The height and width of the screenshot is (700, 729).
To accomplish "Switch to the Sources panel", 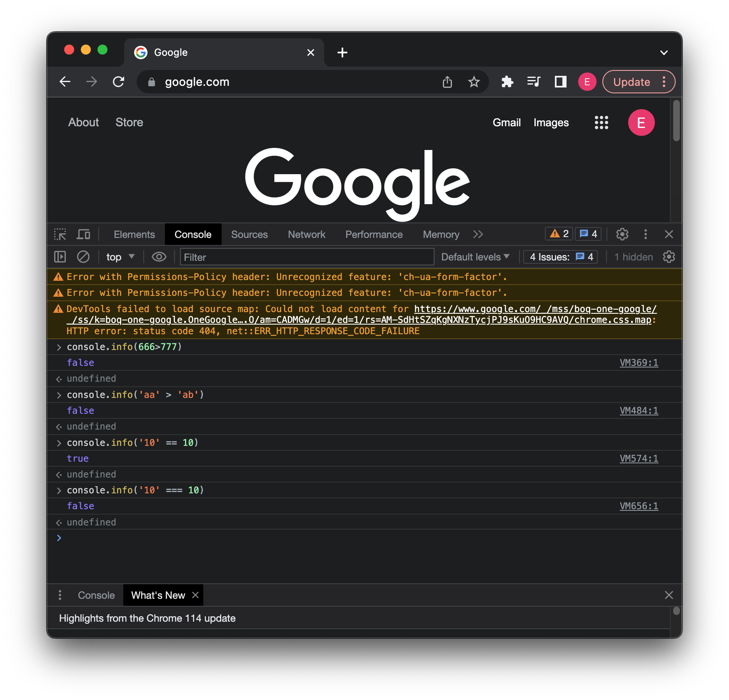I will click(x=250, y=235).
